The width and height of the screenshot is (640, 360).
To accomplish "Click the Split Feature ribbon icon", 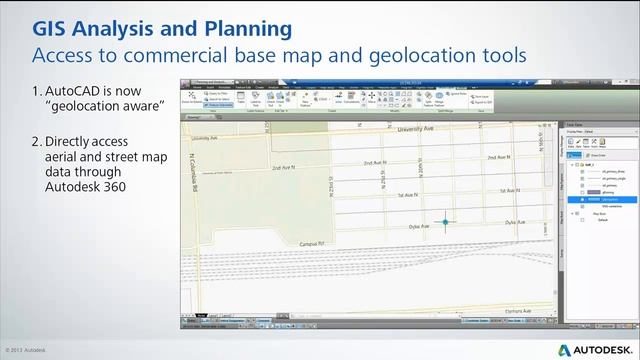I will pyautogui.click(x=428, y=99).
